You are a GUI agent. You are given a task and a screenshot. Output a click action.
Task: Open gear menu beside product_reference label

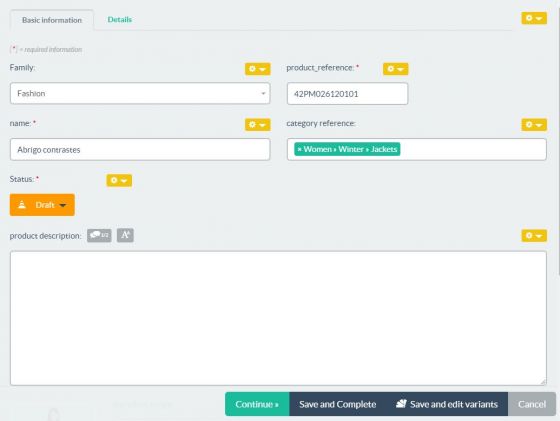pos(395,69)
